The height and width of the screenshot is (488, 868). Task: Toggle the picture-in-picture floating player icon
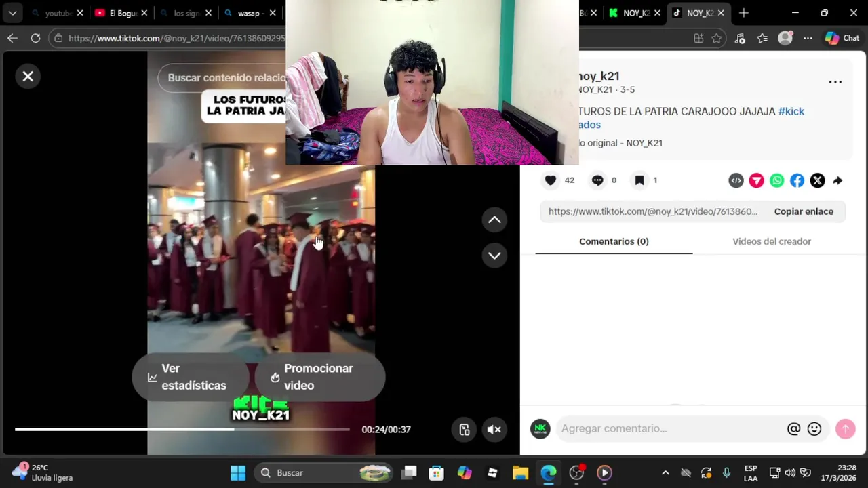[x=465, y=429]
